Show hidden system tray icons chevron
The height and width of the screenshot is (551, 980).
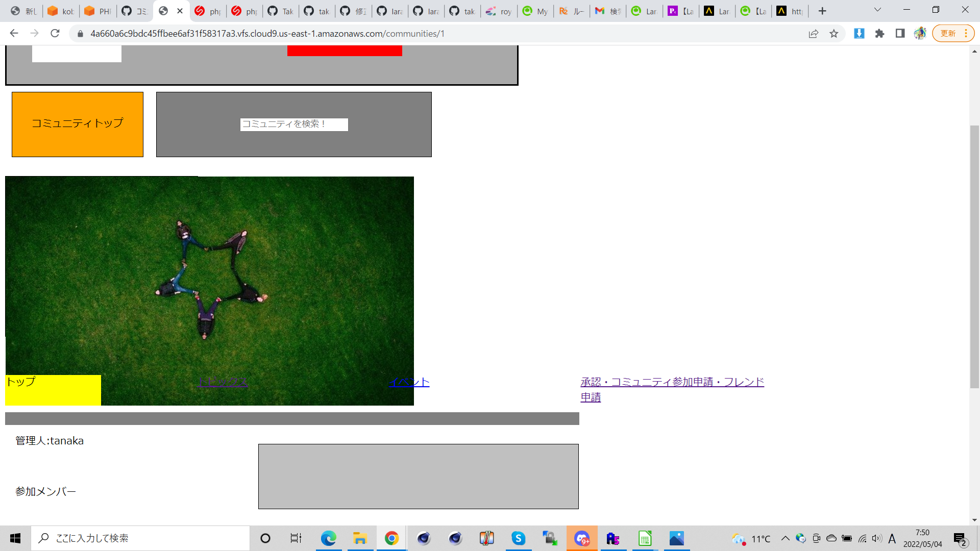785,538
